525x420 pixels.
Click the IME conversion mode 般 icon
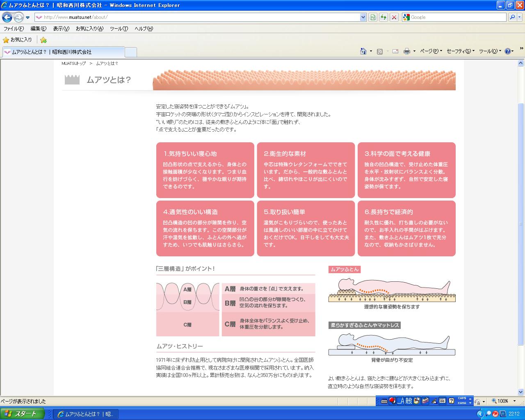click(x=409, y=401)
